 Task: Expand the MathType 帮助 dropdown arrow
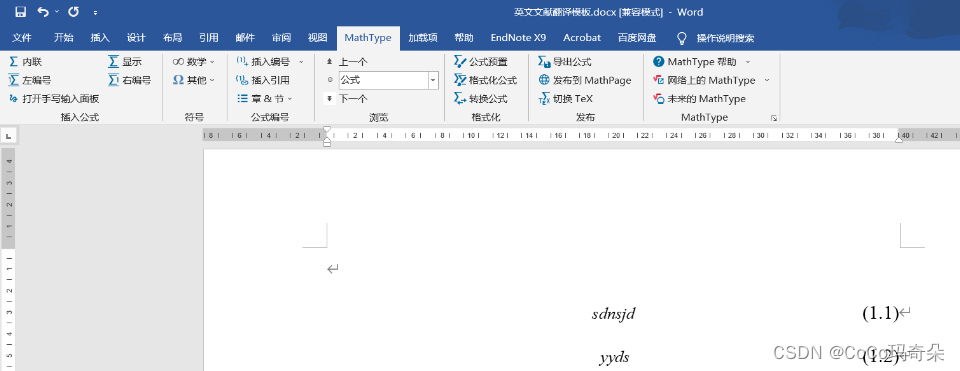click(x=748, y=62)
